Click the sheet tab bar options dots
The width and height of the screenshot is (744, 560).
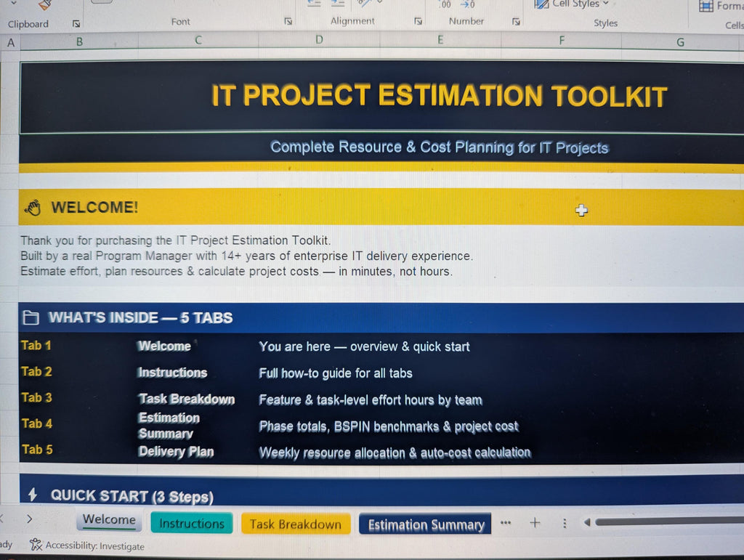(x=565, y=523)
